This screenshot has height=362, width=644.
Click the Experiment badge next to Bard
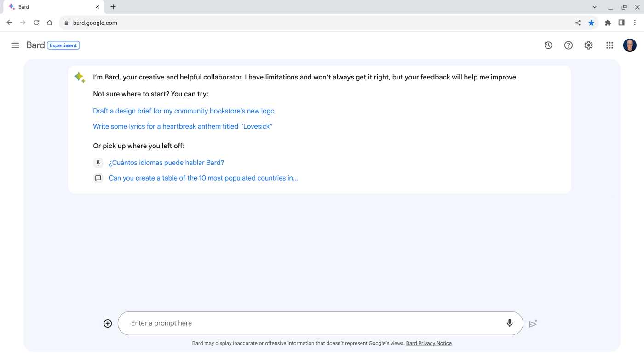tap(63, 45)
